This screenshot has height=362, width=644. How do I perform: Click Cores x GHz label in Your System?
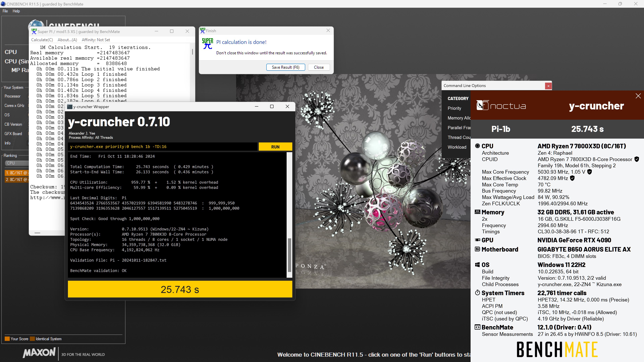click(14, 105)
